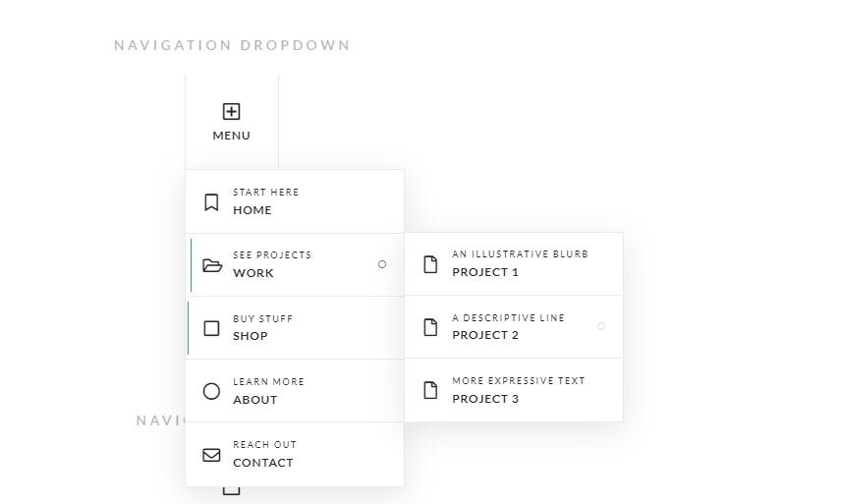Choose the Contact menu entry

tap(263, 463)
